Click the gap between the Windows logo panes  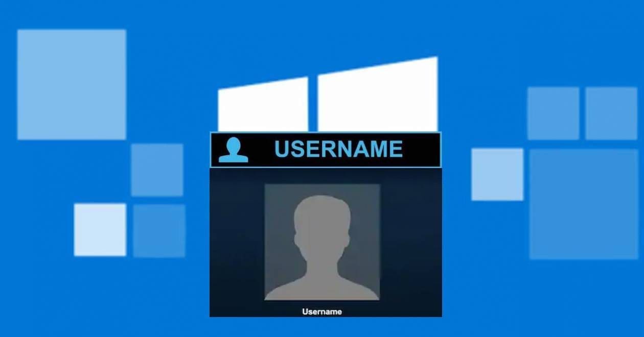coord(313,102)
